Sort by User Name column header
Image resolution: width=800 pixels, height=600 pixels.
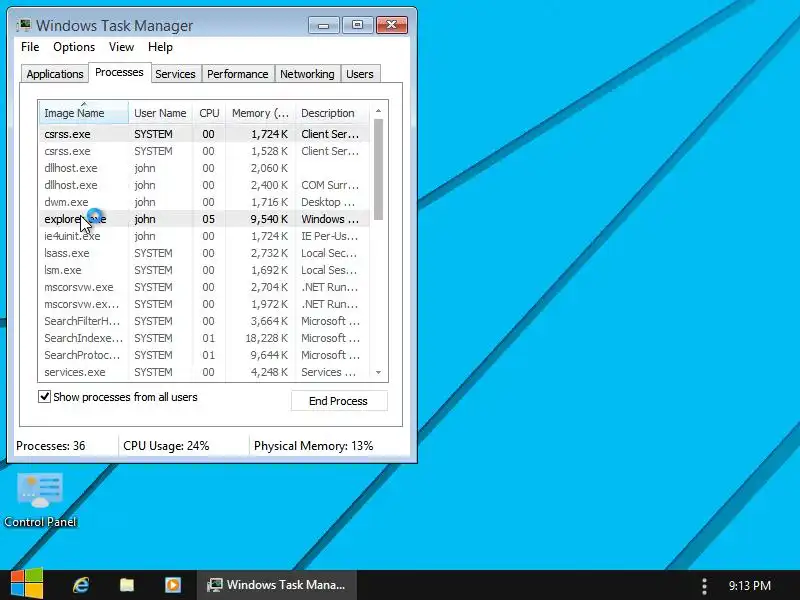(x=160, y=113)
